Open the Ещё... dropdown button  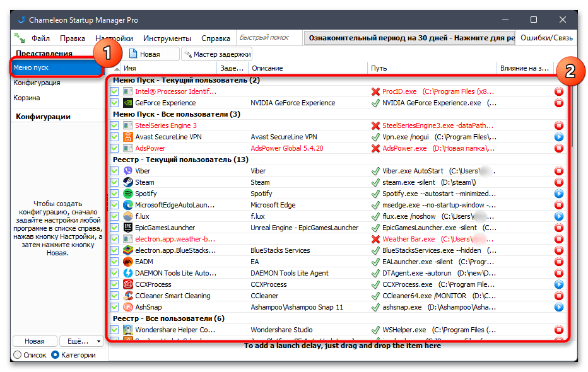(81, 341)
